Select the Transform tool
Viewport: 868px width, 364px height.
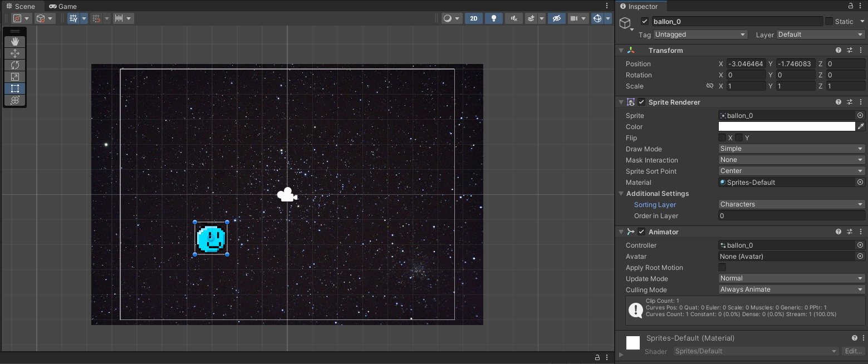click(15, 100)
